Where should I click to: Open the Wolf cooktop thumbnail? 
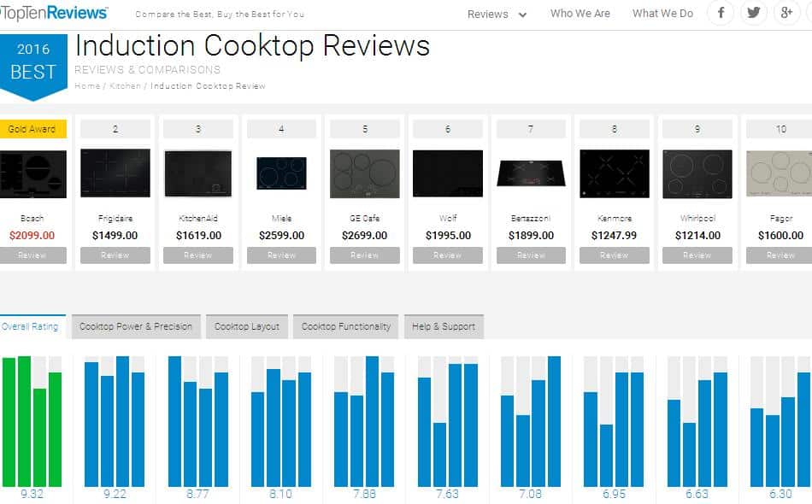point(447,173)
